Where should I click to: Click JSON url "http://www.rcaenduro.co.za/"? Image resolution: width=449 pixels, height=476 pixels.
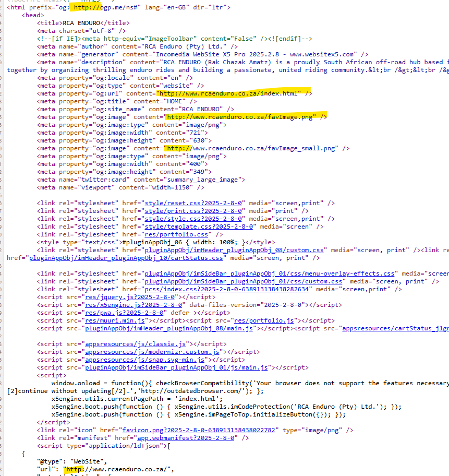[x=117, y=470]
